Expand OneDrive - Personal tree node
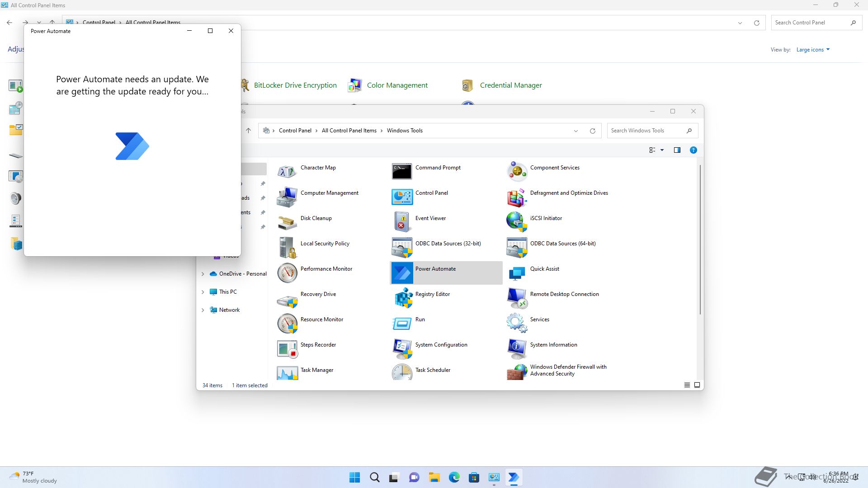The image size is (868, 488). [203, 274]
